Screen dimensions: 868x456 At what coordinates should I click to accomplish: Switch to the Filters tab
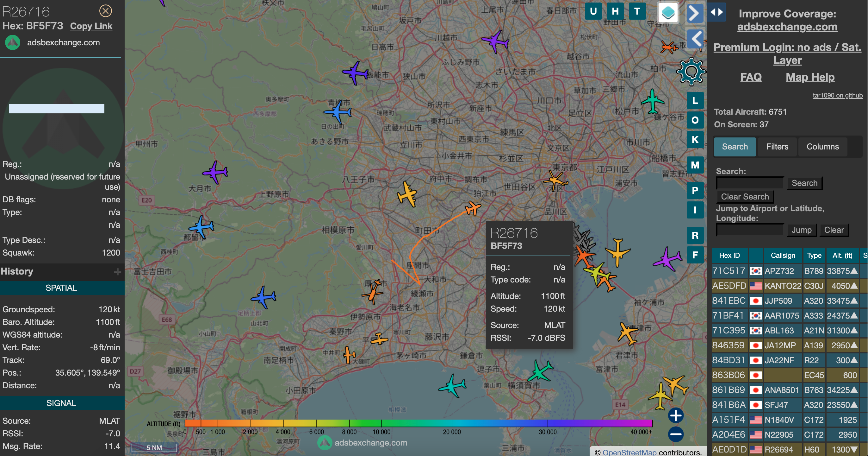(x=777, y=147)
